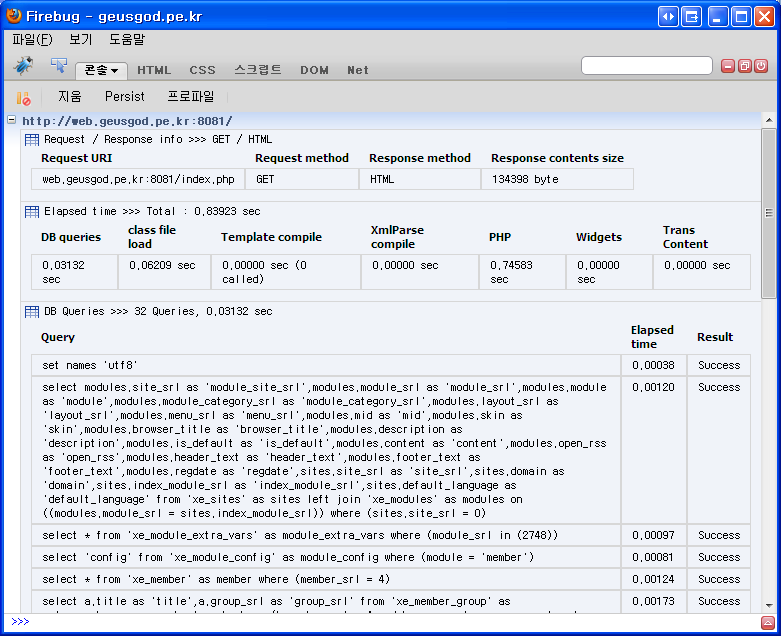Click the xe_member where member_srl = 4 query
The image size is (781, 636).
pyautogui.click(x=326, y=579)
